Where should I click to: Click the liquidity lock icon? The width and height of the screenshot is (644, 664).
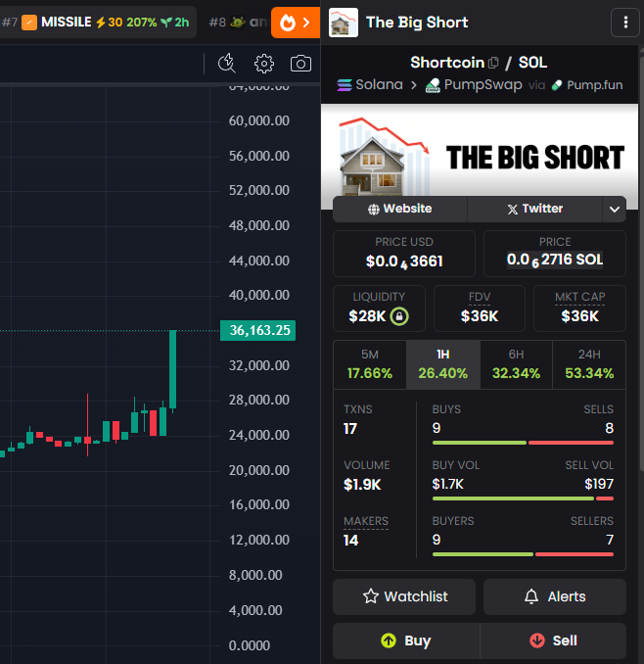[x=399, y=316]
